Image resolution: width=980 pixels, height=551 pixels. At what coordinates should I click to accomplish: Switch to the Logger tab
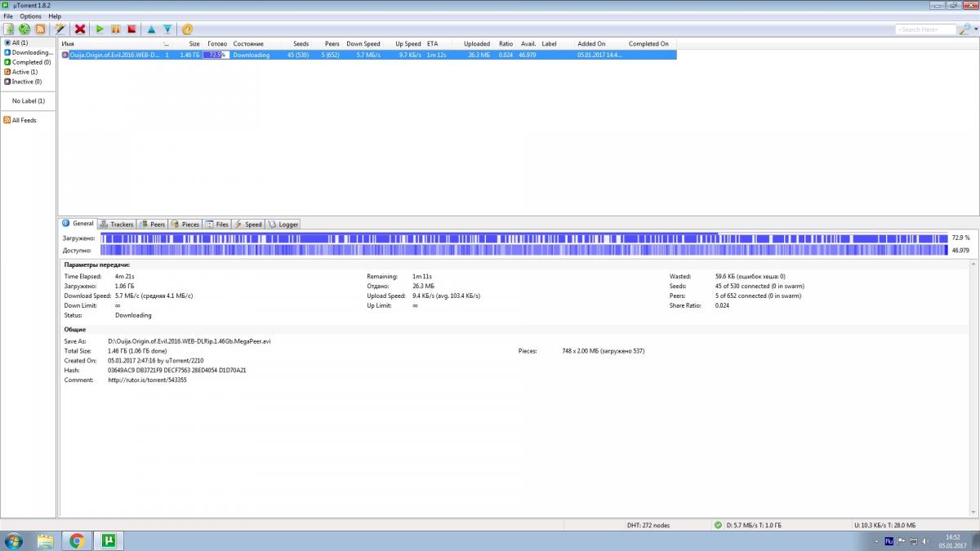tap(283, 224)
